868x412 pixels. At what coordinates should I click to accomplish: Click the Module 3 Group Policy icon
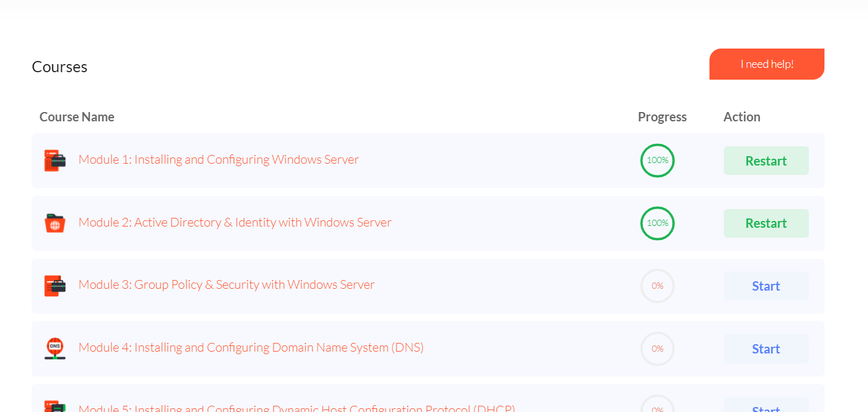[55, 286]
